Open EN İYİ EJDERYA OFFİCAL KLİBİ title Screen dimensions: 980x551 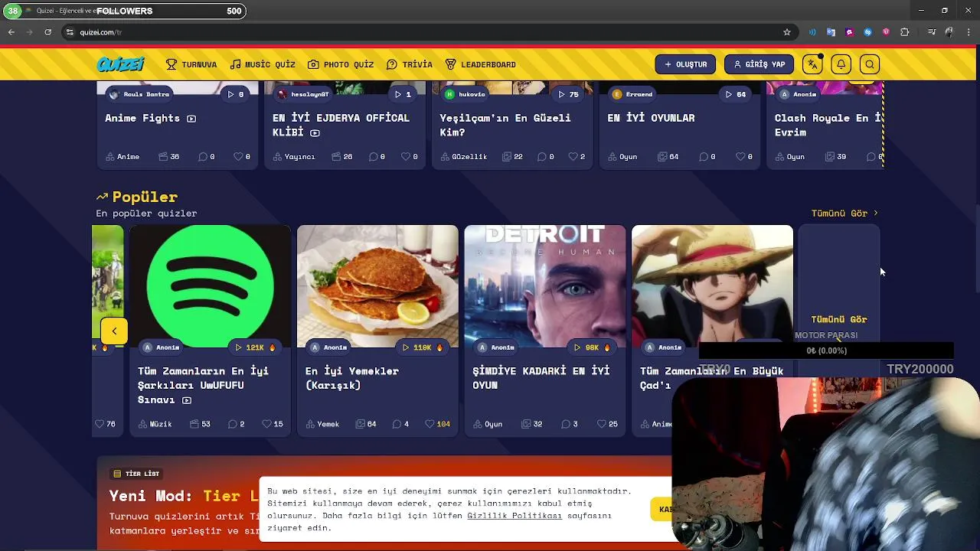point(341,125)
